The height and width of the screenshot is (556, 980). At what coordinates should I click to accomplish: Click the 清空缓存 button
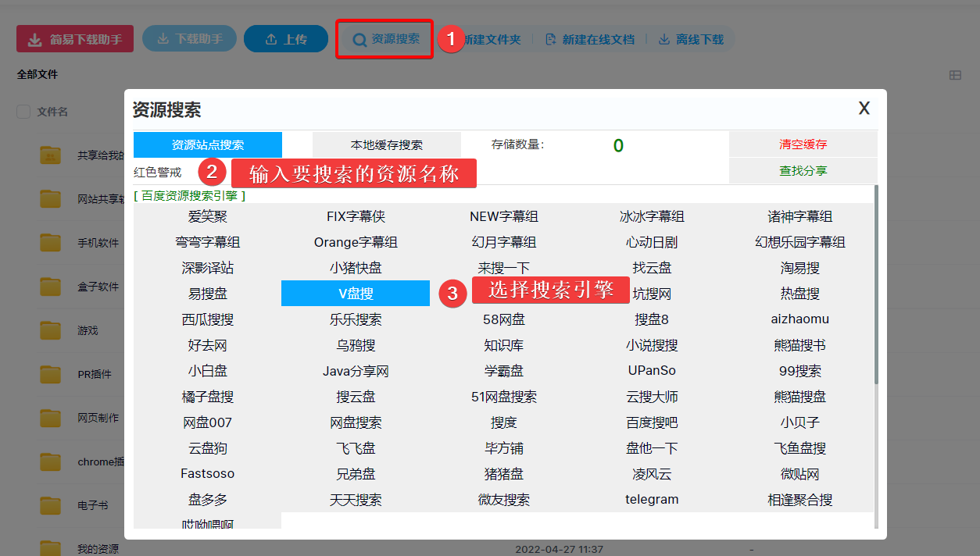(x=803, y=144)
